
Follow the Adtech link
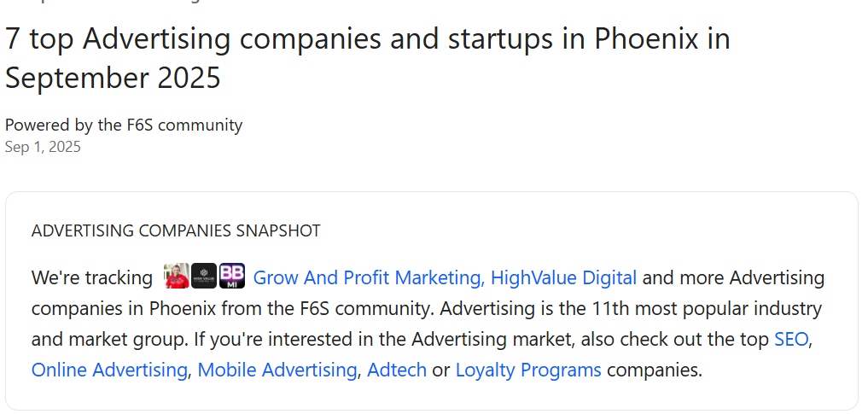tap(397, 370)
